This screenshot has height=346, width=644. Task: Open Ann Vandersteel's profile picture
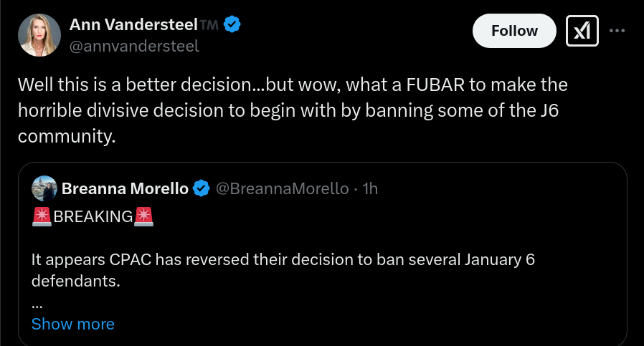pyautogui.click(x=39, y=35)
